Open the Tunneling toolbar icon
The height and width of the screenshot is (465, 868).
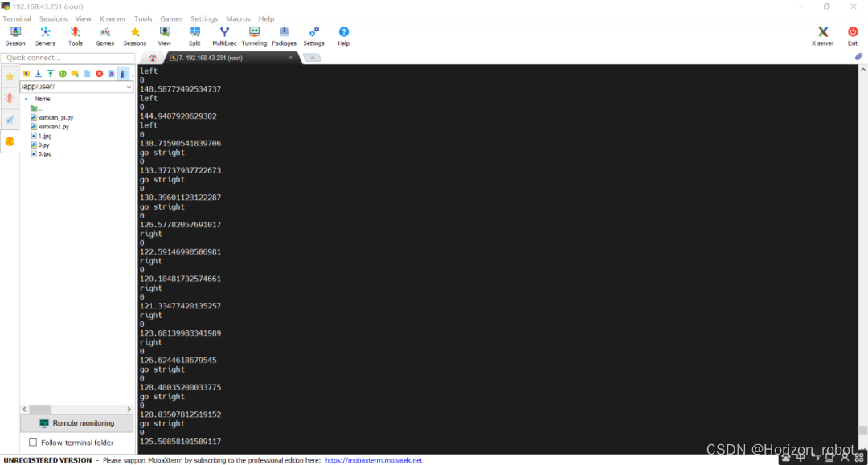(x=254, y=36)
